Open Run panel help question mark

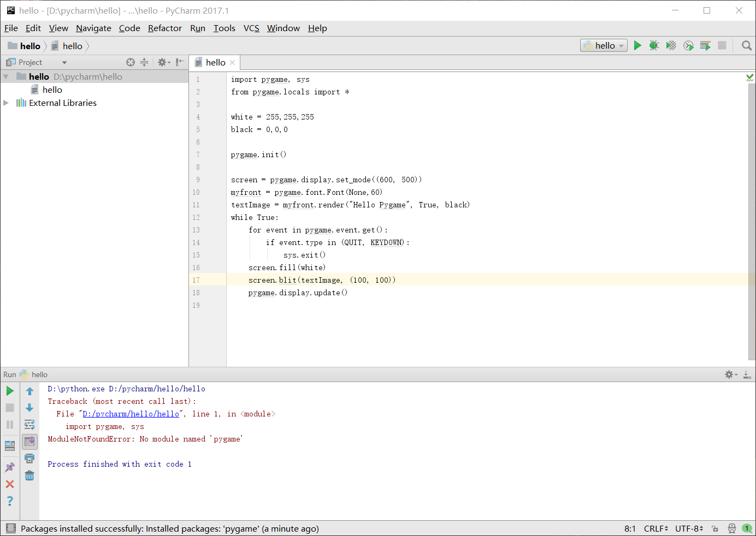(10, 501)
